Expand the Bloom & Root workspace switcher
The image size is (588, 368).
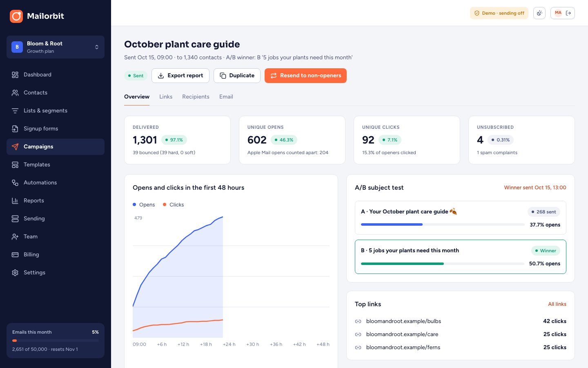56,47
